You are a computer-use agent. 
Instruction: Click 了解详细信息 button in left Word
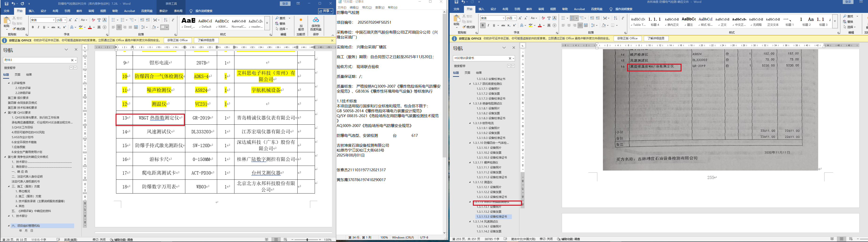[x=206, y=40]
